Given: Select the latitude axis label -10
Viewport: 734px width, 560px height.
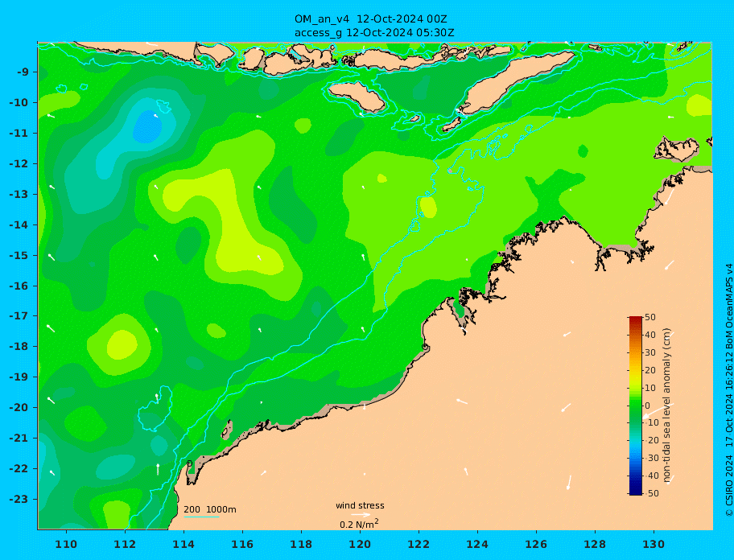Looking at the screenshot, I should 19,102.
